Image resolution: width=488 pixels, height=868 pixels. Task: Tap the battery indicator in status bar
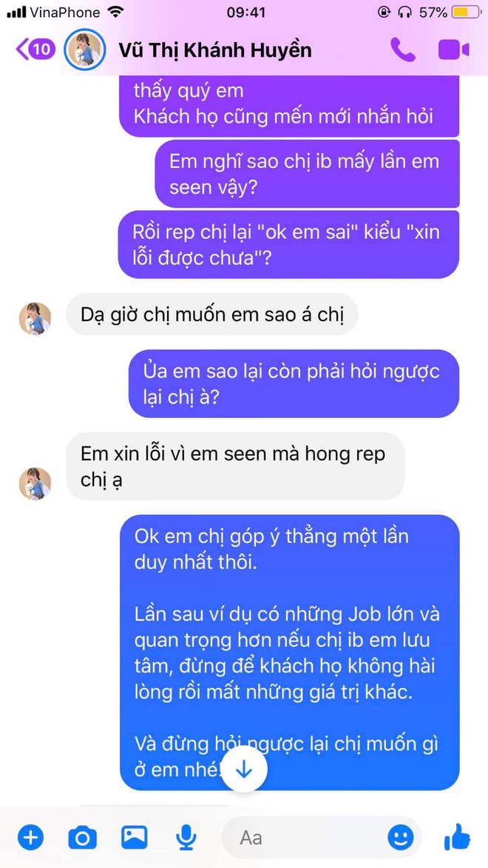[x=466, y=12]
